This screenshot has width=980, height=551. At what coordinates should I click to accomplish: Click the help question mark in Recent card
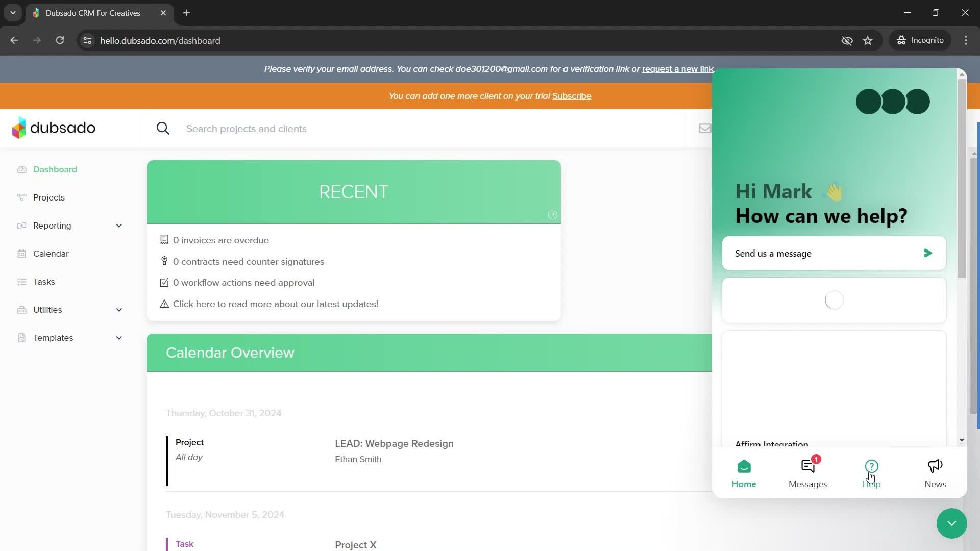coord(552,215)
